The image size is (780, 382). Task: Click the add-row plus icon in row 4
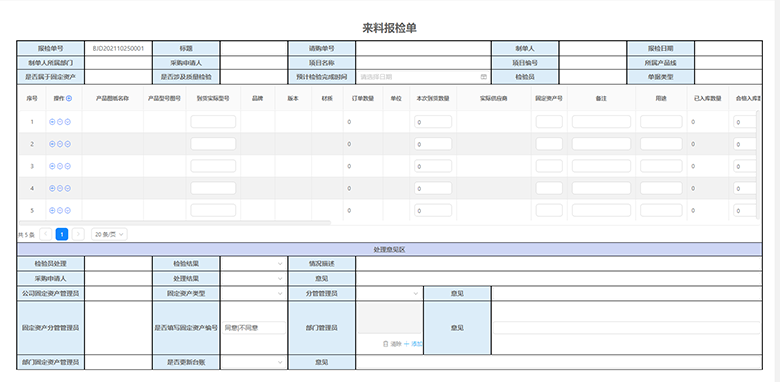pos(52,188)
